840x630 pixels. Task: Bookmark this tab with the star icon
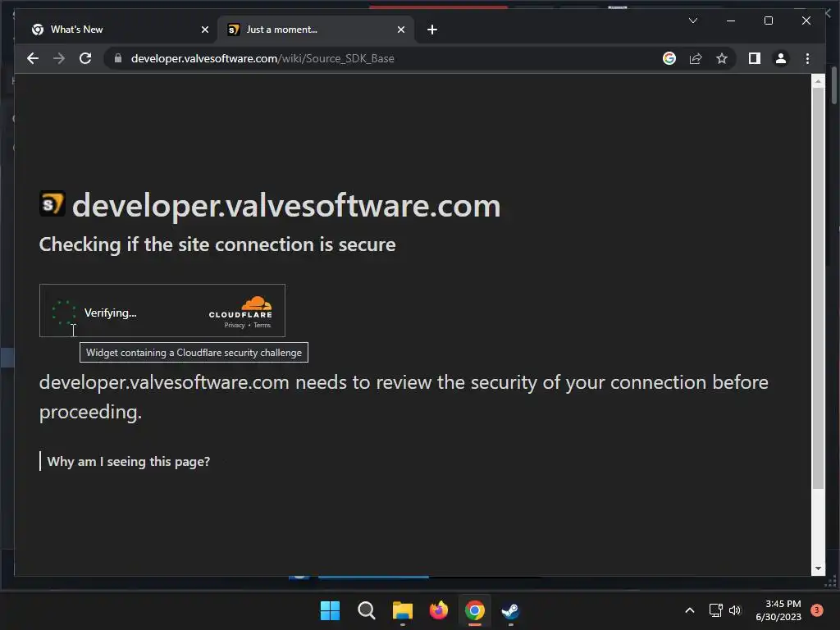722,58
